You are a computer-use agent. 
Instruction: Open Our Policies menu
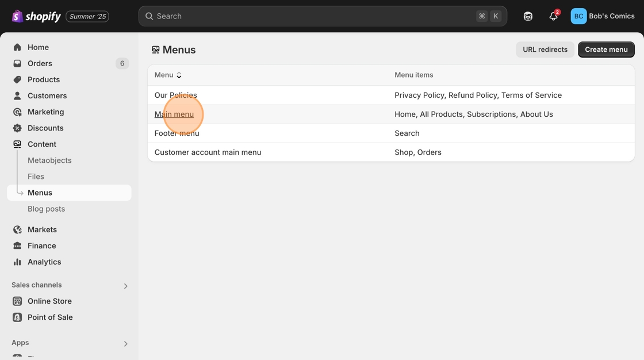coord(176,95)
